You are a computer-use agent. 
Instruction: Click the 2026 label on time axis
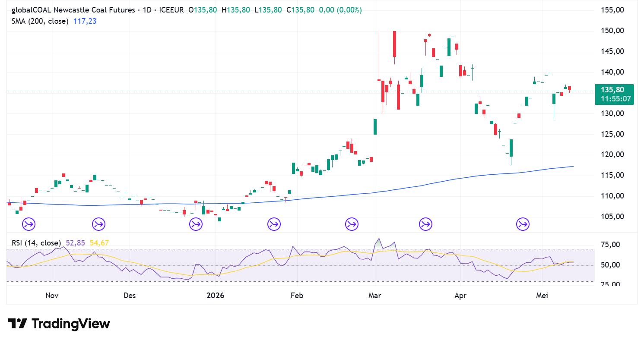[216, 296]
